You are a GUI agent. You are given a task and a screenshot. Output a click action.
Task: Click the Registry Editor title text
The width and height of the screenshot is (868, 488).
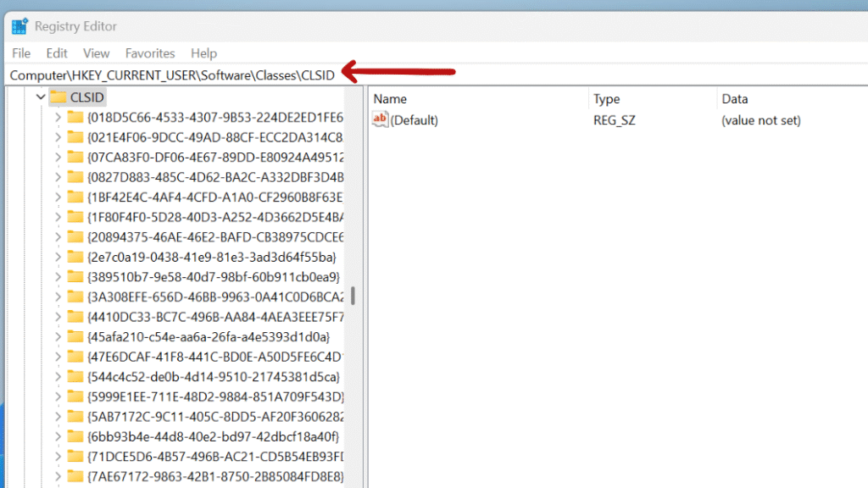pyautogui.click(x=75, y=26)
